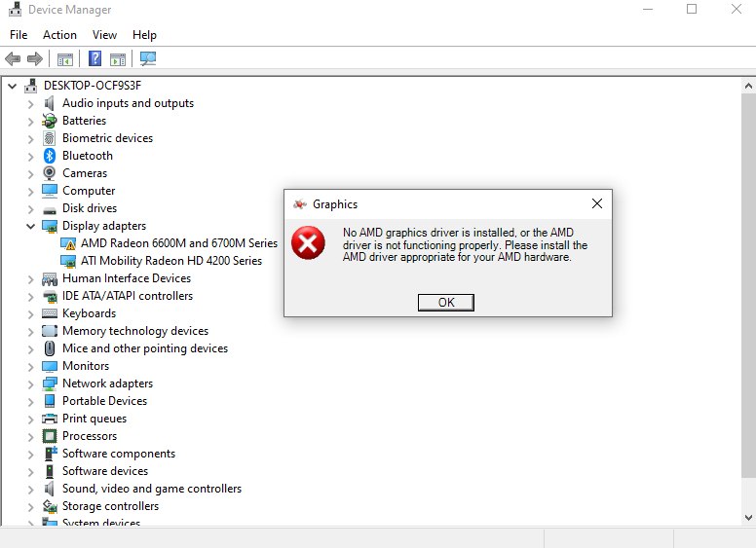Collapse the Display adapters category
This screenshot has height=548, width=756.
(x=30, y=226)
